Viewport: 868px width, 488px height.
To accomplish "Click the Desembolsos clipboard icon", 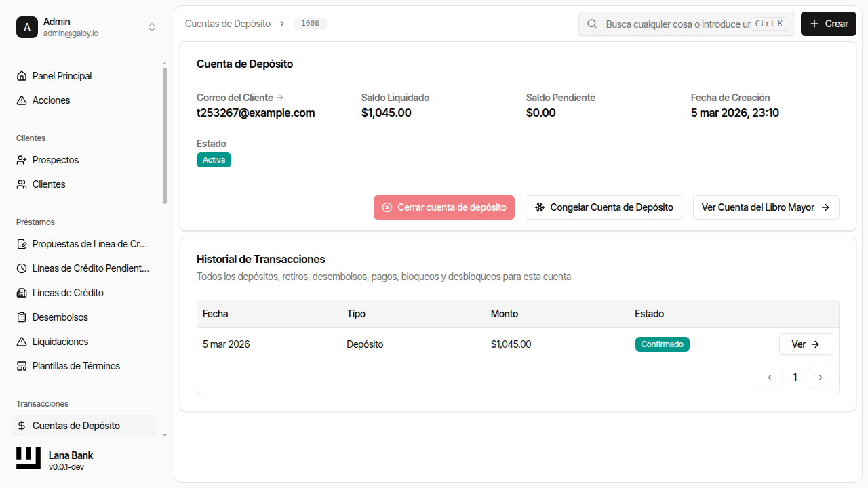I will click(x=22, y=317).
